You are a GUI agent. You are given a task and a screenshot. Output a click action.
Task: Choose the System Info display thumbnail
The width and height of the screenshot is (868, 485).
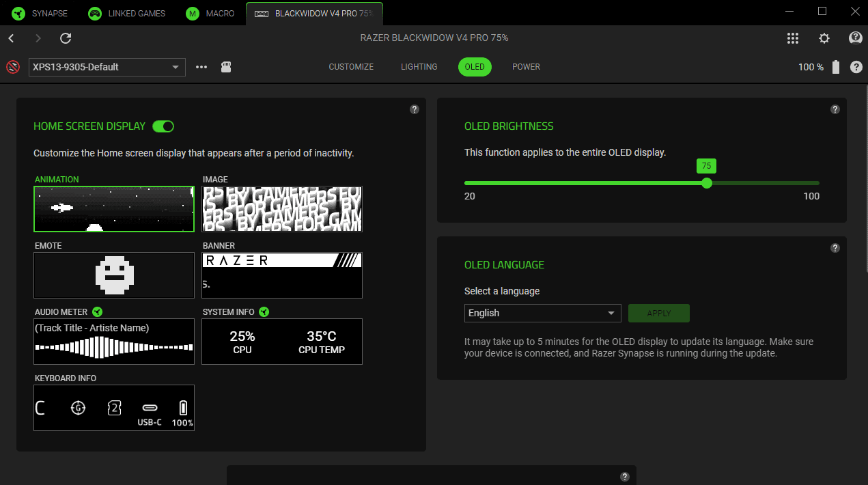click(x=282, y=342)
